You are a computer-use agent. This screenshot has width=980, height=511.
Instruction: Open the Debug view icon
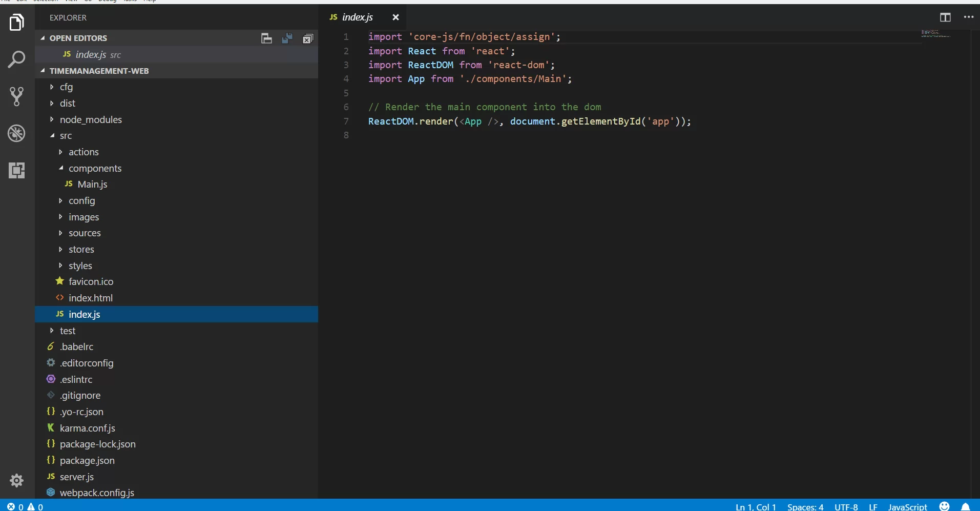click(x=17, y=133)
